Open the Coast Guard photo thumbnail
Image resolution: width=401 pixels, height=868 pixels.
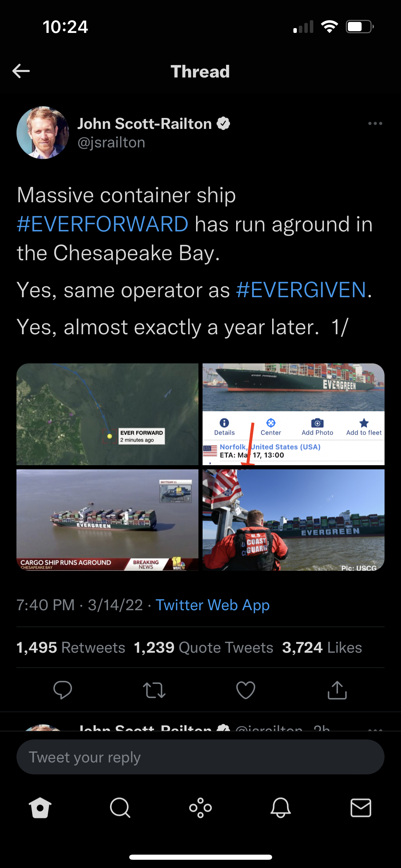pyautogui.click(x=293, y=520)
